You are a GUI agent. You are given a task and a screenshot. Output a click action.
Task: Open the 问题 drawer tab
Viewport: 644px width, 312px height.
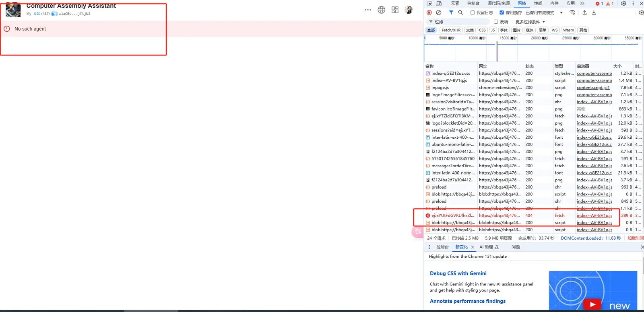516,247
